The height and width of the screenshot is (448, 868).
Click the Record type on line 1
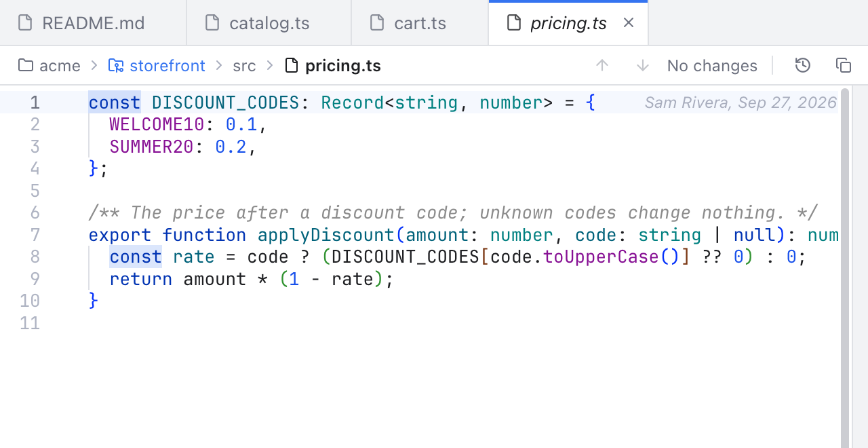pyautogui.click(x=353, y=102)
